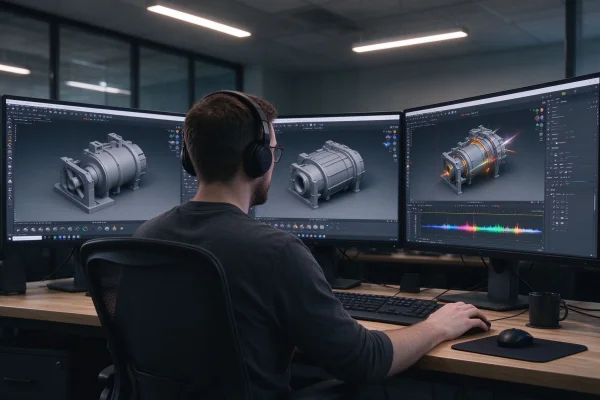The image size is (600, 400).
Task: Click the teal swirl shelf icon on left monitor
Action: point(85,229)
